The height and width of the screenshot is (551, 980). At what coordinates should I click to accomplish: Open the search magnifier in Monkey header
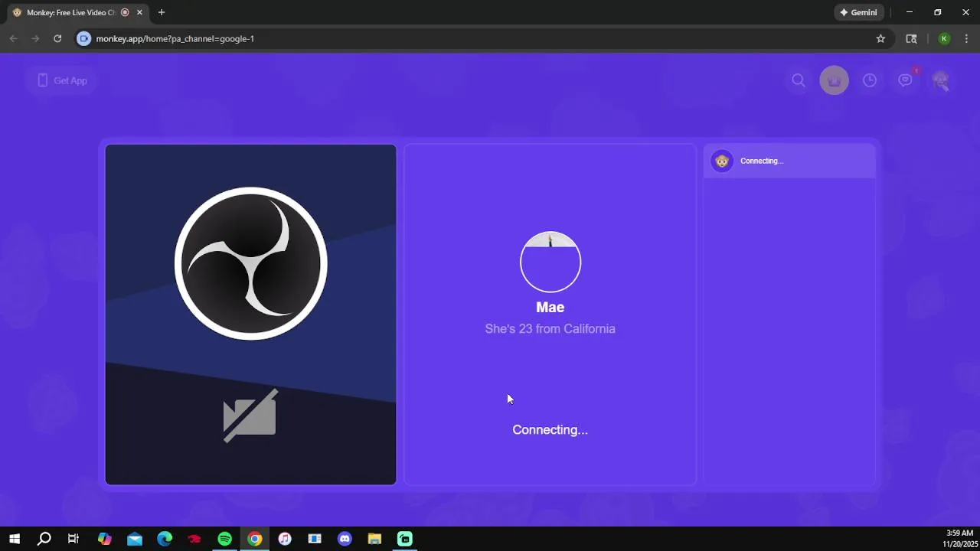point(799,80)
